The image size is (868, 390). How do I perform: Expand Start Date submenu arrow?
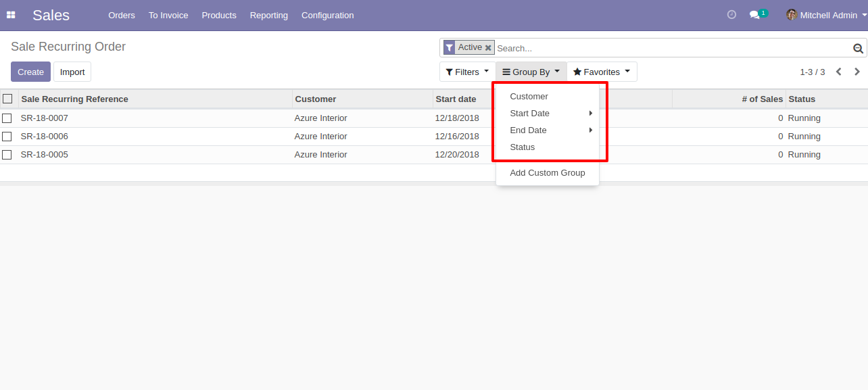[591, 114]
